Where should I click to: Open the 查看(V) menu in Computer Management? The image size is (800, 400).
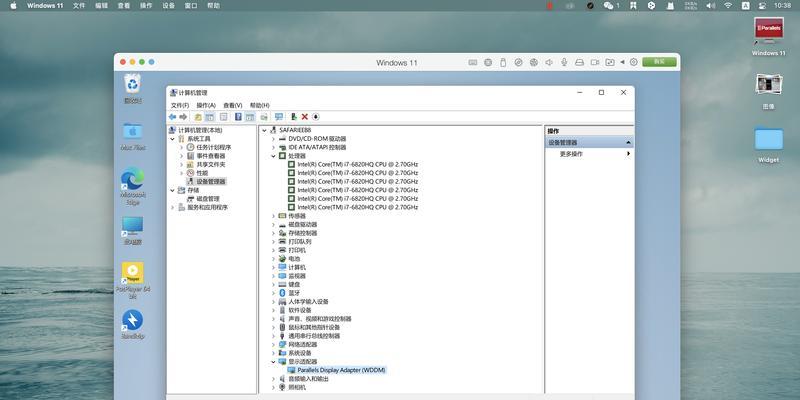(233, 105)
